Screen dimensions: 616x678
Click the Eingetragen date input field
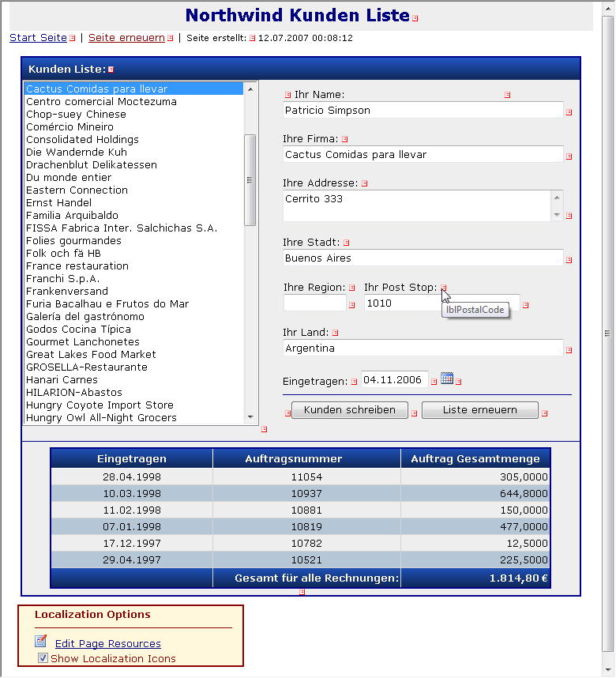394,381
